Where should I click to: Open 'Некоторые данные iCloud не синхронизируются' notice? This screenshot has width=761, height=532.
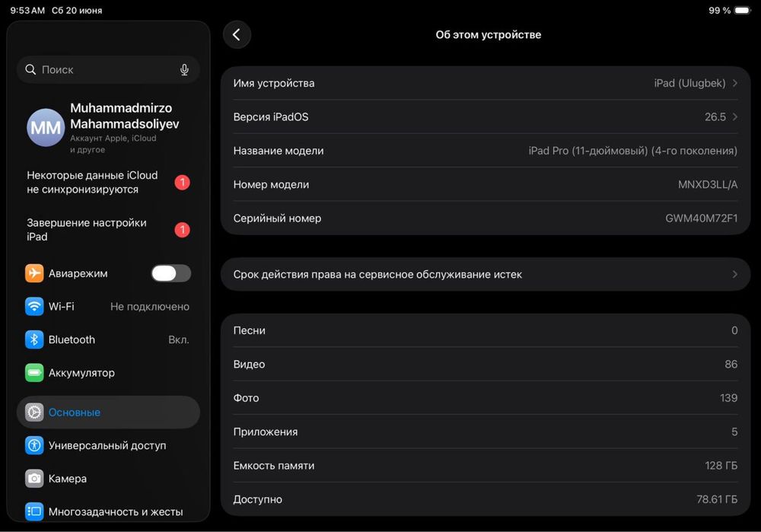(x=108, y=183)
